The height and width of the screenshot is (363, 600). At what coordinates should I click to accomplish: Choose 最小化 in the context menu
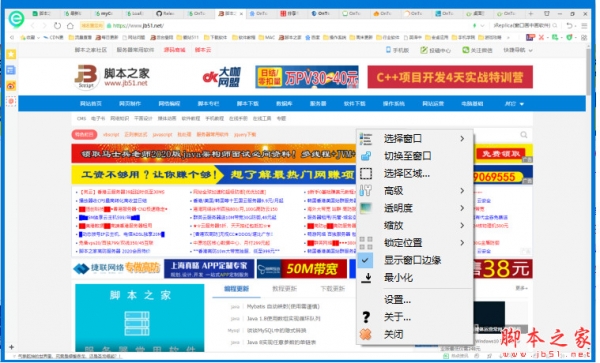point(414,277)
